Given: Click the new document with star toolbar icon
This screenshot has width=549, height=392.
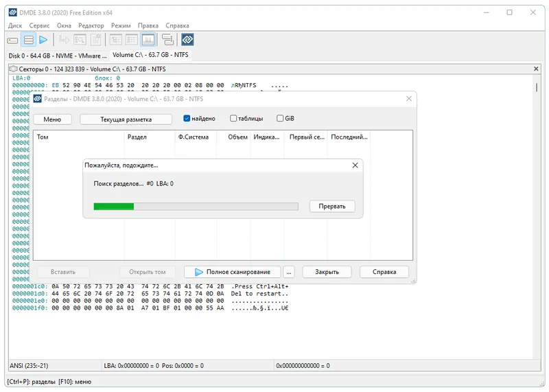Looking at the screenshot, I should pos(95,40).
